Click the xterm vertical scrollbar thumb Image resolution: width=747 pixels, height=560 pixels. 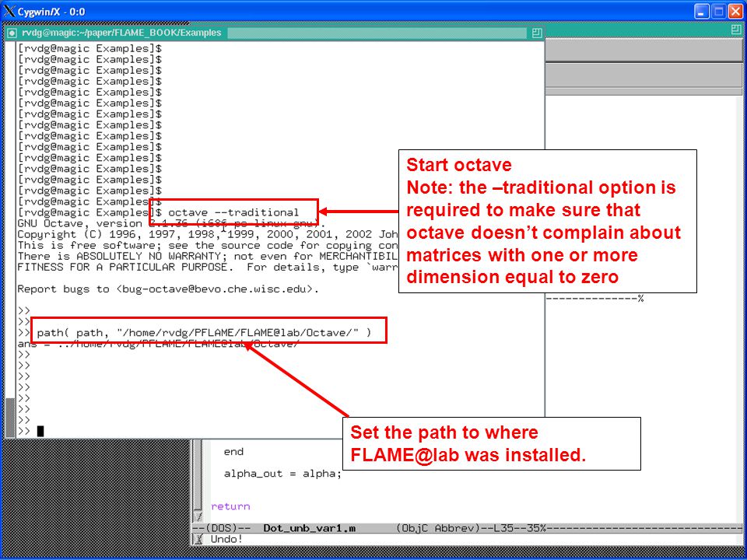(x=10, y=417)
